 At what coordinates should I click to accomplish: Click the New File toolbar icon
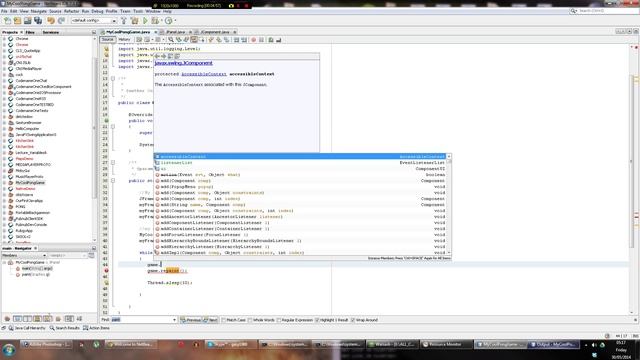[x=7, y=20]
